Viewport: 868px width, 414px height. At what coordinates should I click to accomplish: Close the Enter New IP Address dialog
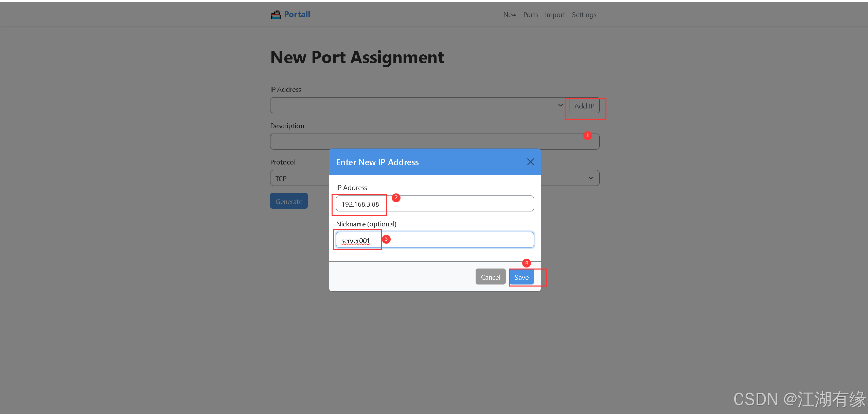[x=530, y=162]
